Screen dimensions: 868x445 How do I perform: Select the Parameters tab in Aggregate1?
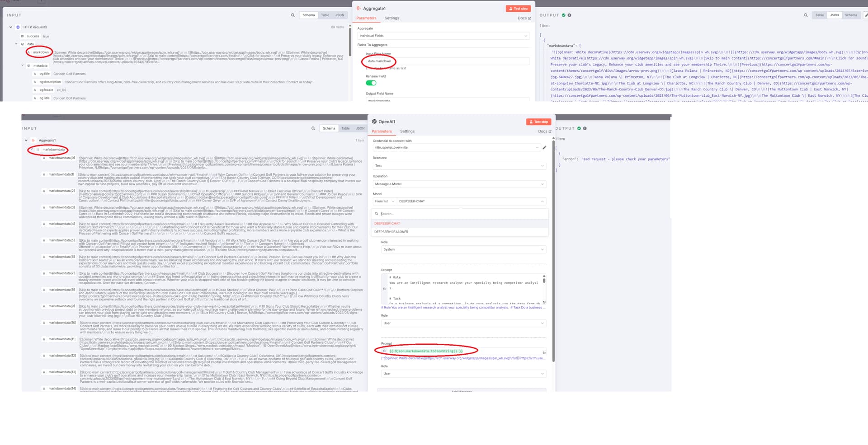[366, 18]
